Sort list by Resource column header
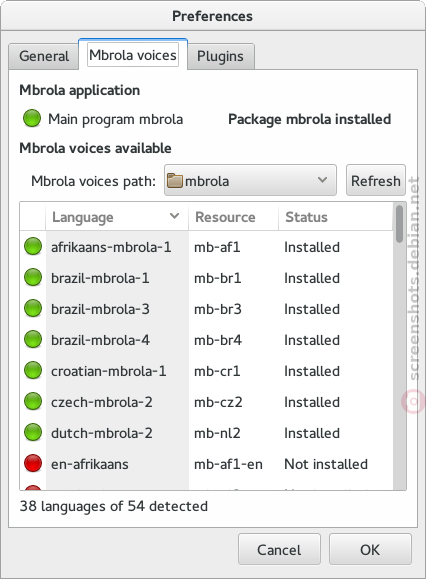 [x=233, y=217]
